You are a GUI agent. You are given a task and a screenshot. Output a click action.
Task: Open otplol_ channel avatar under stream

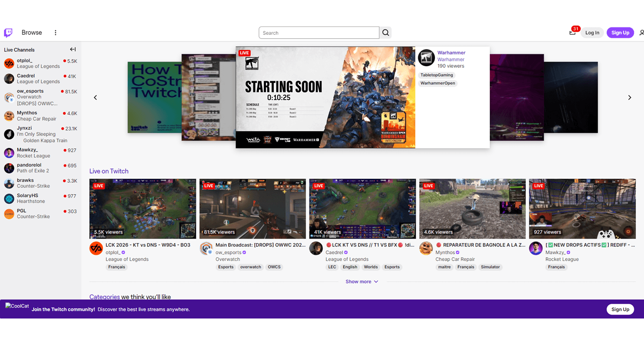pyautogui.click(x=96, y=248)
